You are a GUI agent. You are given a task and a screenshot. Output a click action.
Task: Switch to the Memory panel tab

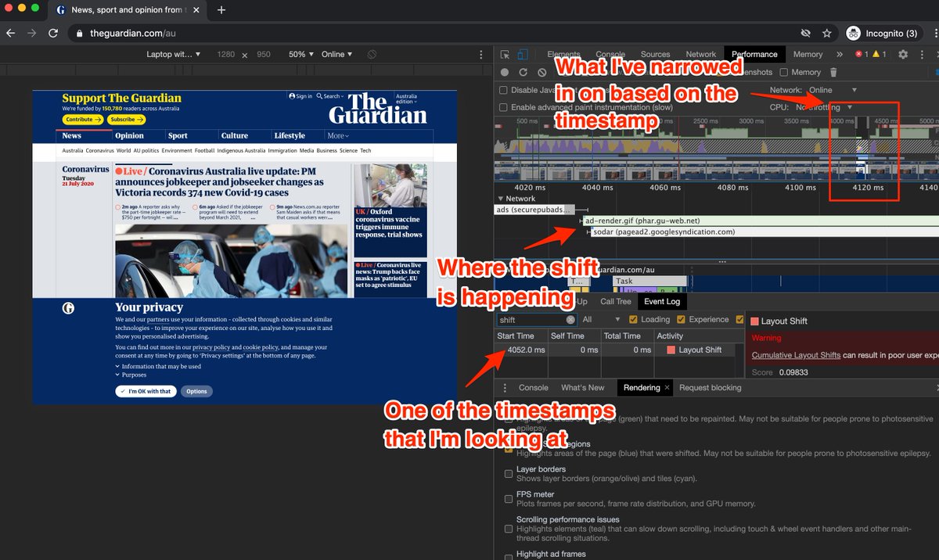(x=808, y=55)
